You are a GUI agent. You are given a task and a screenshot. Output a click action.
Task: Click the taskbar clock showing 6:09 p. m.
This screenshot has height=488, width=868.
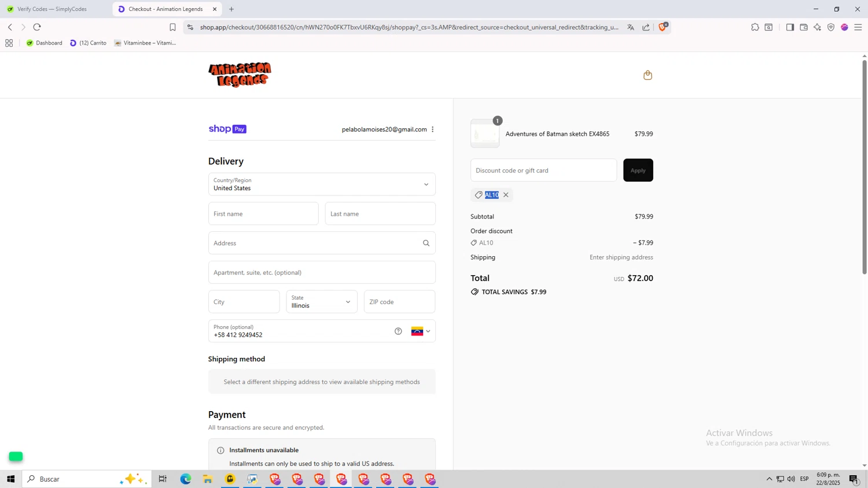pyautogui.click(x=828, y=479)
